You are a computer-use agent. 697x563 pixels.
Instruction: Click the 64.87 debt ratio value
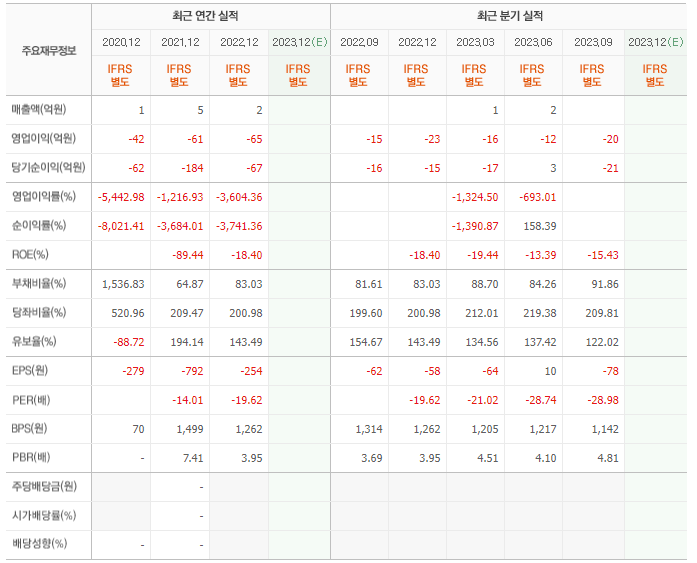(190, 284)
